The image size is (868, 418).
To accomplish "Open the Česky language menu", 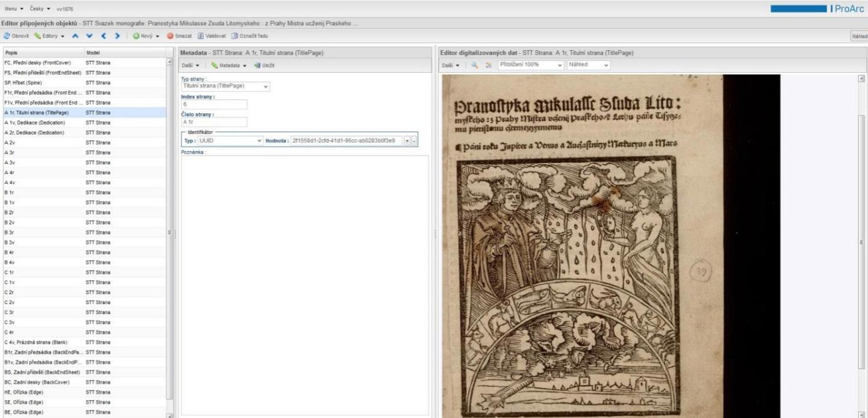I will click(39, 9).
